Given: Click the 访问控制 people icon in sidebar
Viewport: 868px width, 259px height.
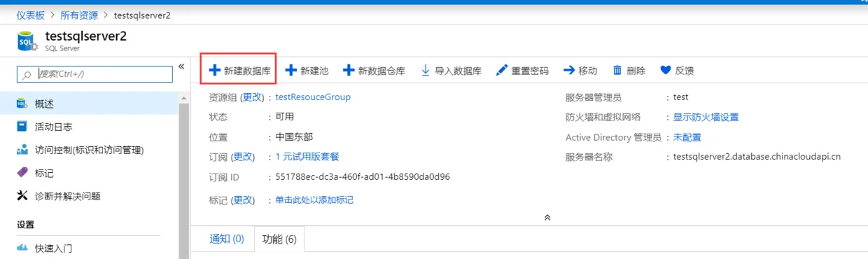Looking at the screenshot, I should click(x=22, y=150).
